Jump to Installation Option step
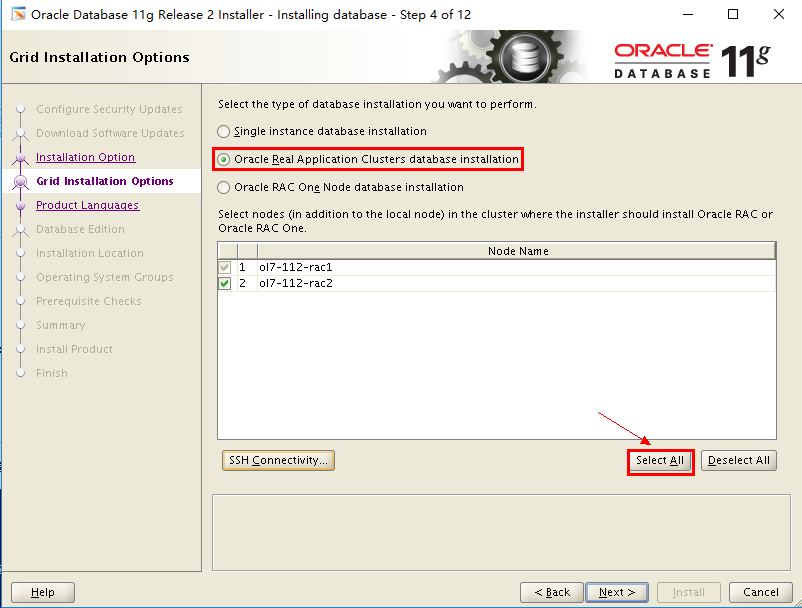Image resolution: width=802 pixels, height=608 pixels. click(x=85, y=157)
